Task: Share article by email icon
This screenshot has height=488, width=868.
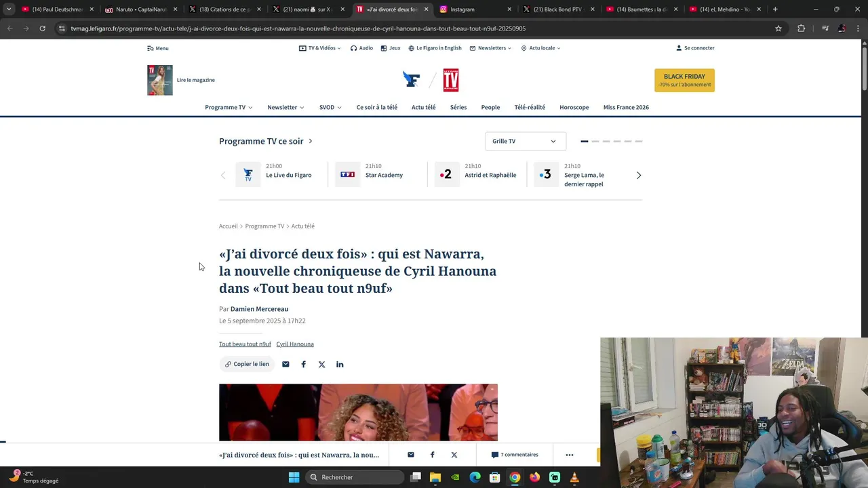Action: (x=285, y=364)
